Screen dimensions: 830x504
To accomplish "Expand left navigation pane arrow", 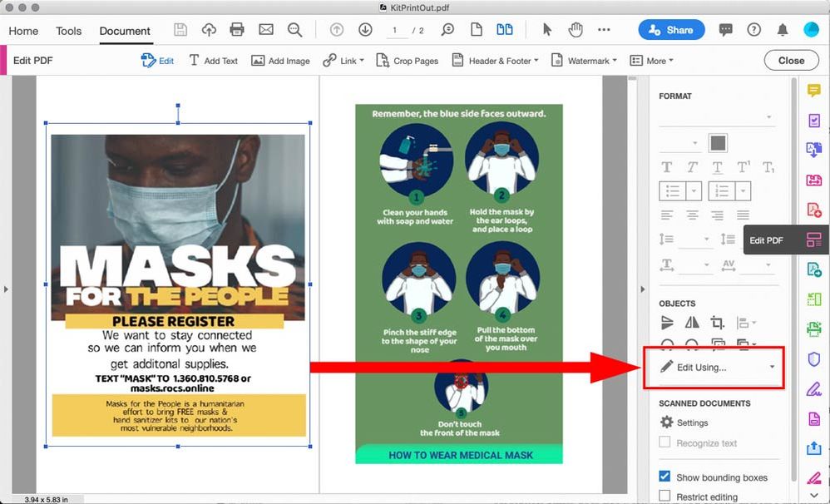I will point(6,289).
